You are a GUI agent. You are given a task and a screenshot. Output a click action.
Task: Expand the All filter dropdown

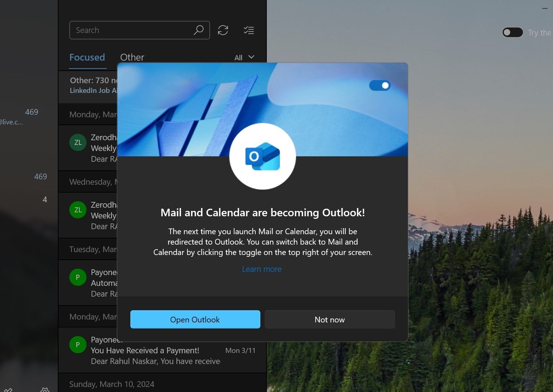(245, 57)
